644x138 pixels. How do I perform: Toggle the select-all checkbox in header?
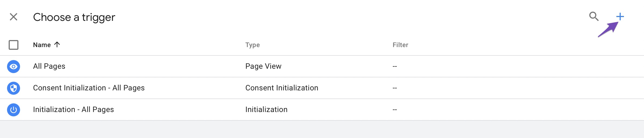pos(14,45)
